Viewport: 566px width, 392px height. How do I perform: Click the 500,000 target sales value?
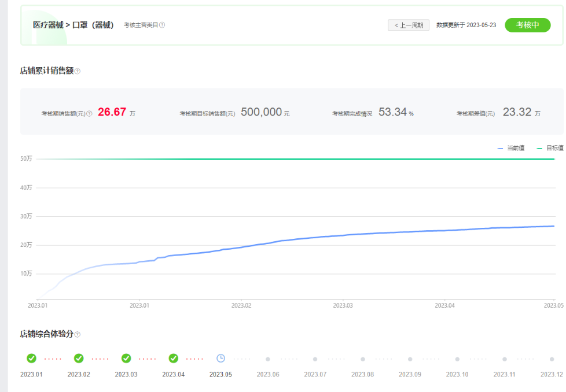coord(262,112)
